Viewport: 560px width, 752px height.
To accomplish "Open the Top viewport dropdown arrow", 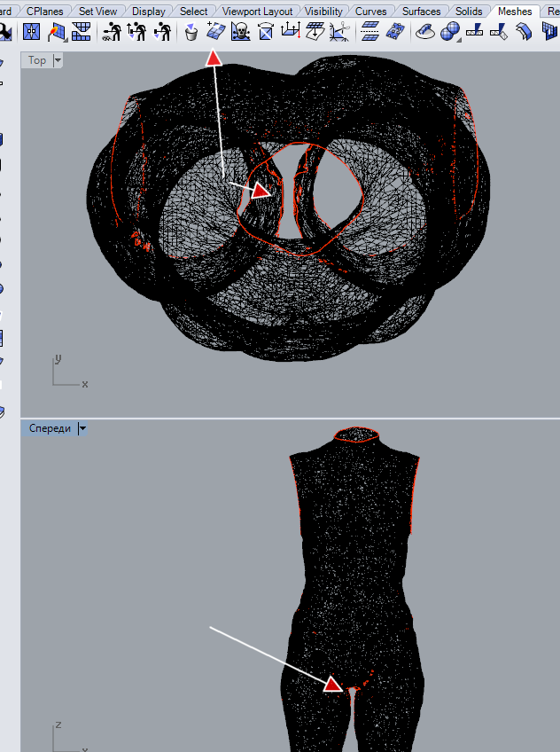I will pos(58,60).
